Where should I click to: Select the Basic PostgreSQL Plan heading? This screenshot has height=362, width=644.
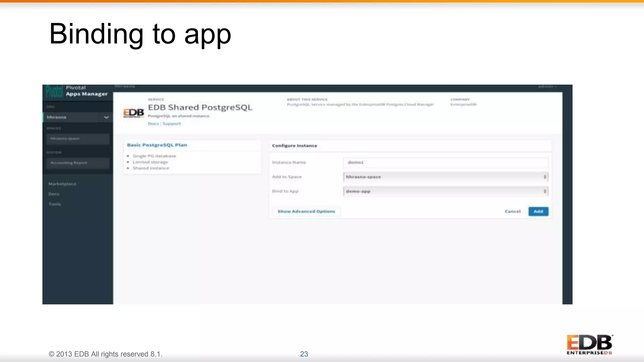pos(157,145)
